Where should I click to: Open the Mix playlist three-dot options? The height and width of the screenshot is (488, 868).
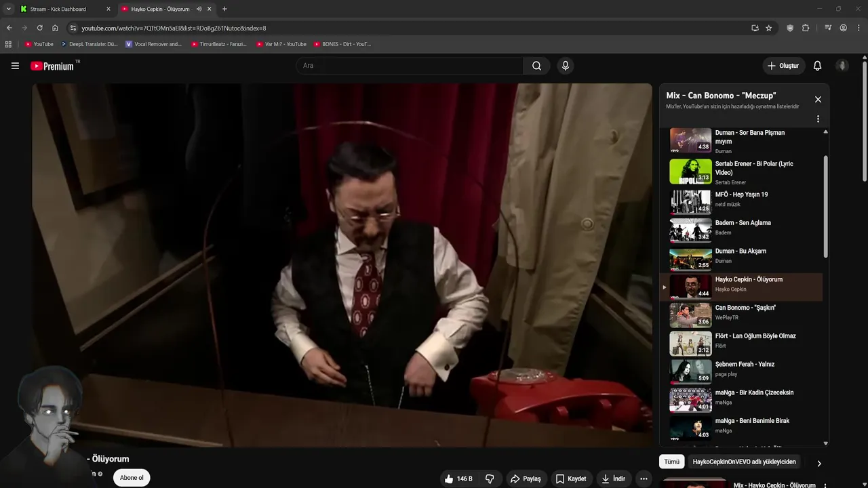pyautogui.click(x=818, y=119)
